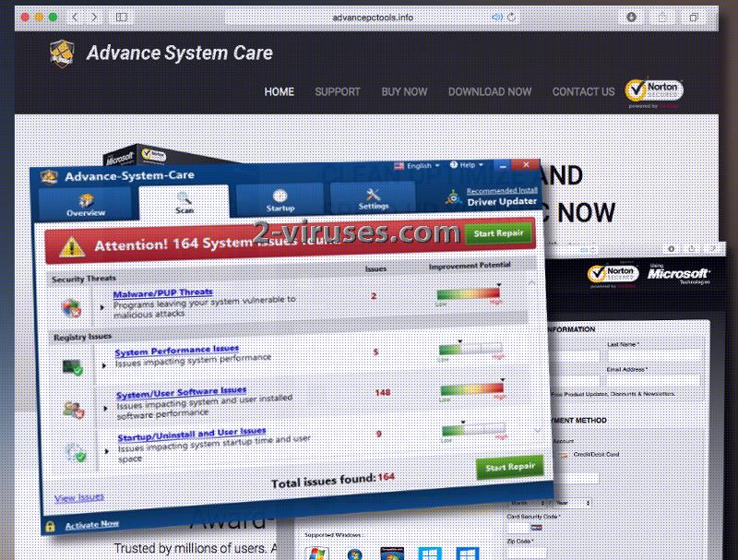Image resolution: width=738 pixels, height=560 pixels.
Task: Click the advancepctools.info address bar
Action: tap(373, 18)
